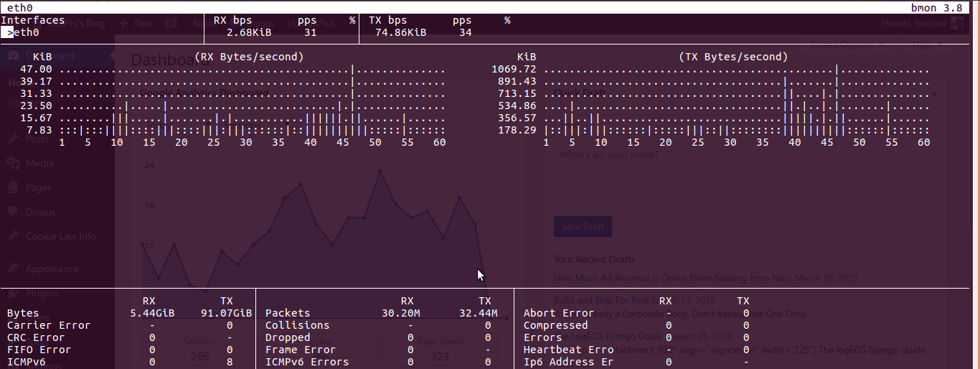Image resolution: width=980 pixels, height=369 pixels.
Task: Click the Dashboard gauge icon
Action: pos(12,56)
